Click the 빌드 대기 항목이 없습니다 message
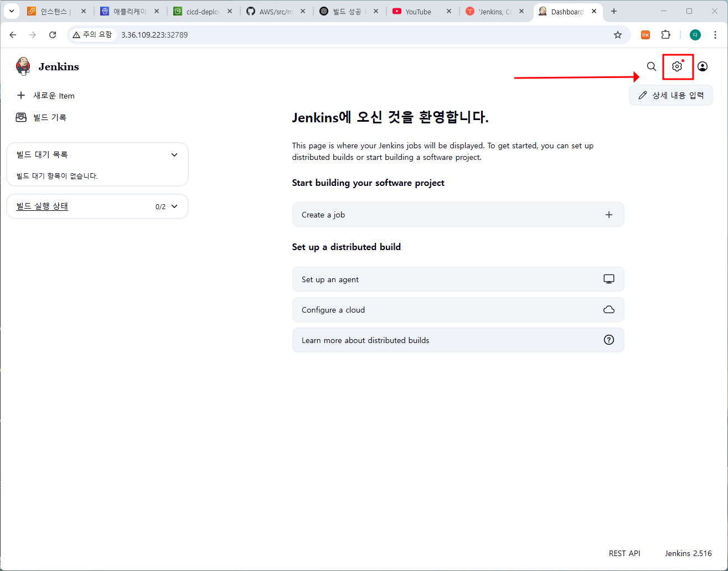Viewport: 728px width, 571px height. (57, 176)
